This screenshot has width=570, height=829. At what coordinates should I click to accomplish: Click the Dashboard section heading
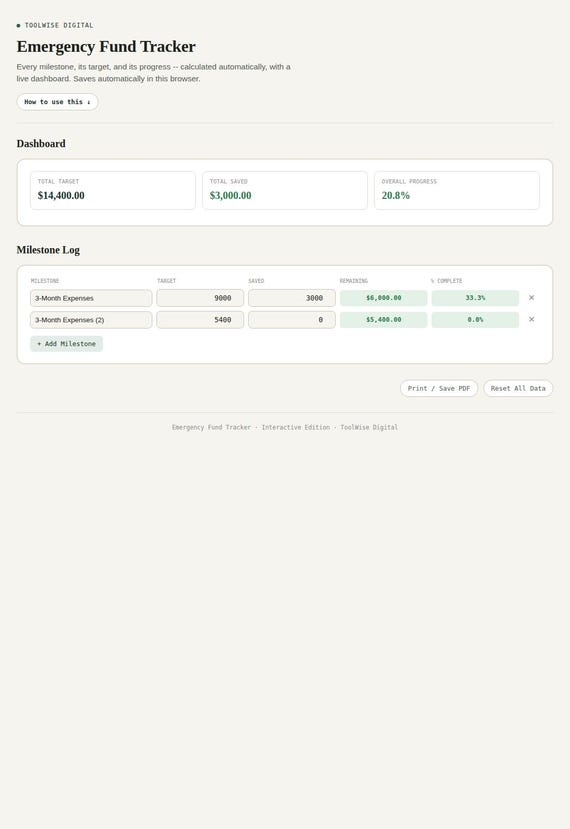click(x=41, y=144)
